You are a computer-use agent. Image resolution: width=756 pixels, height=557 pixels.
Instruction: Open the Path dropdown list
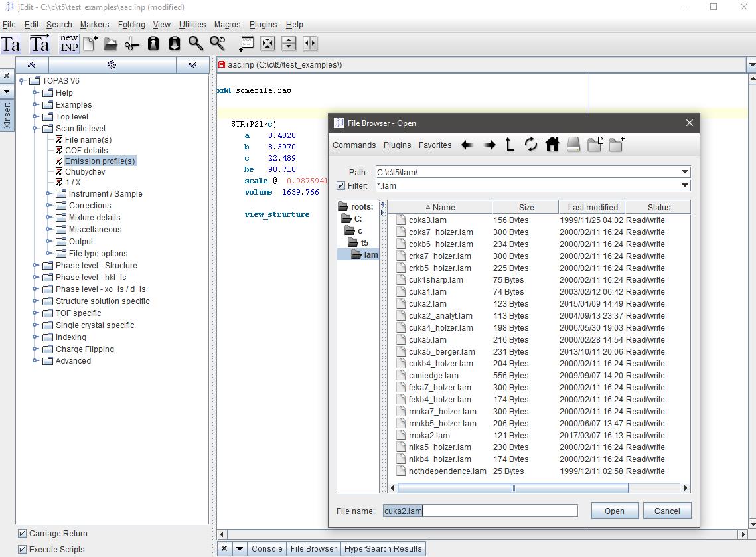point(685,172)
